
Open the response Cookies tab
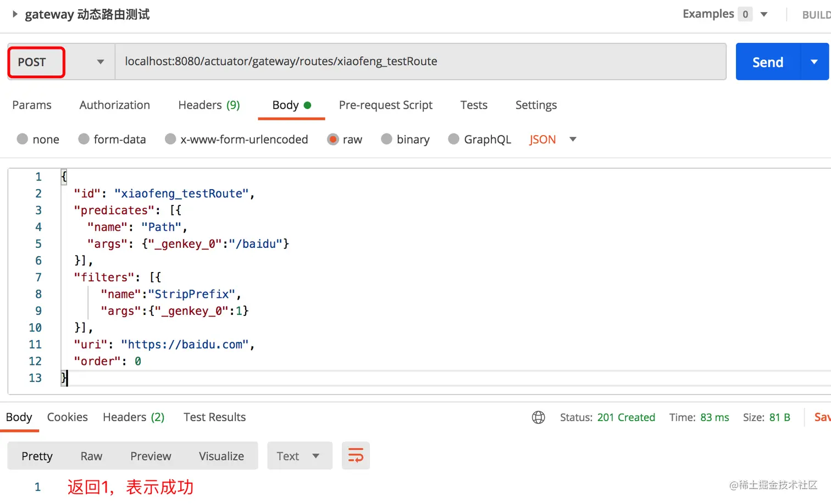(x=67, y=417)
